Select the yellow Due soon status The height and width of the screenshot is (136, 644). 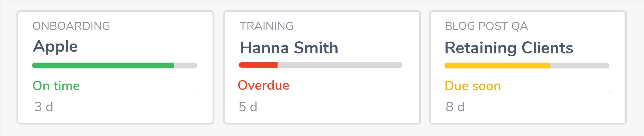(x=472, y=86)
